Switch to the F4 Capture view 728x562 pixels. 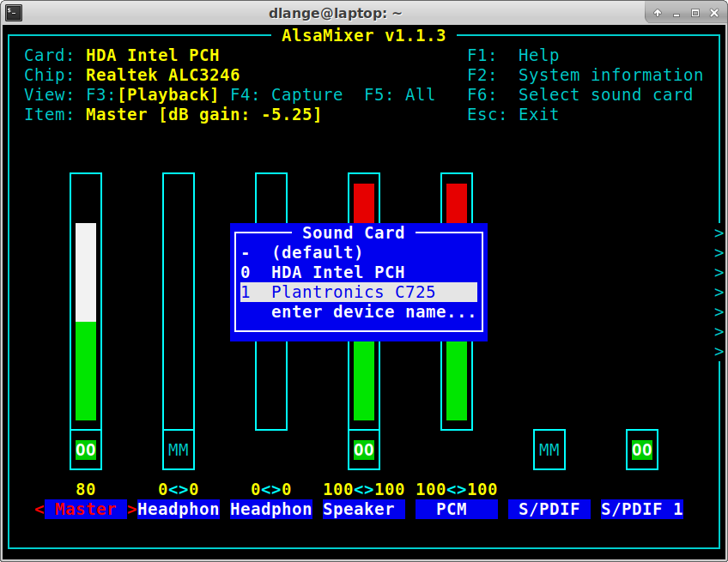[x=287, y=94]
